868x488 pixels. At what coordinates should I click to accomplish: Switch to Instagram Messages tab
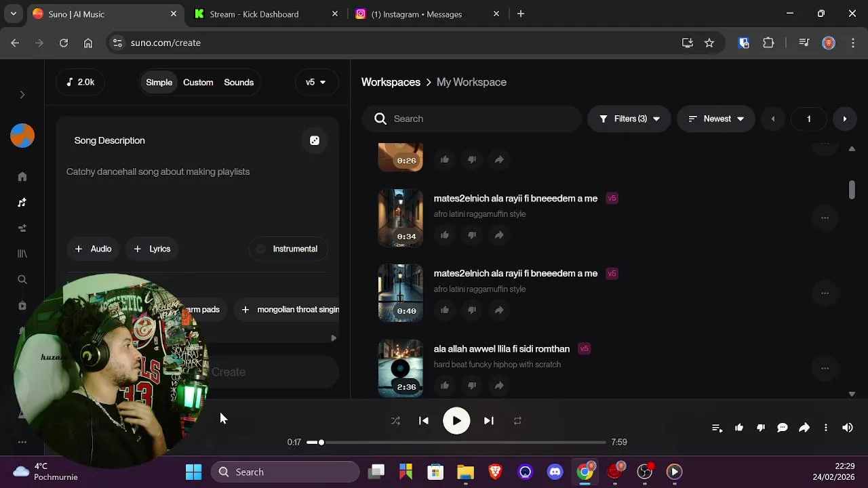tap(429, 14)
